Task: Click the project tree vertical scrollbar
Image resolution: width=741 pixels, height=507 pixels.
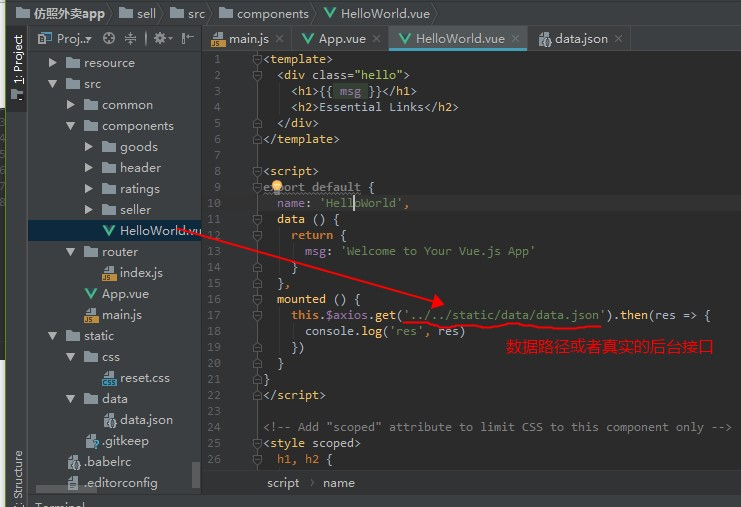Action: click(x=196, y=474)
